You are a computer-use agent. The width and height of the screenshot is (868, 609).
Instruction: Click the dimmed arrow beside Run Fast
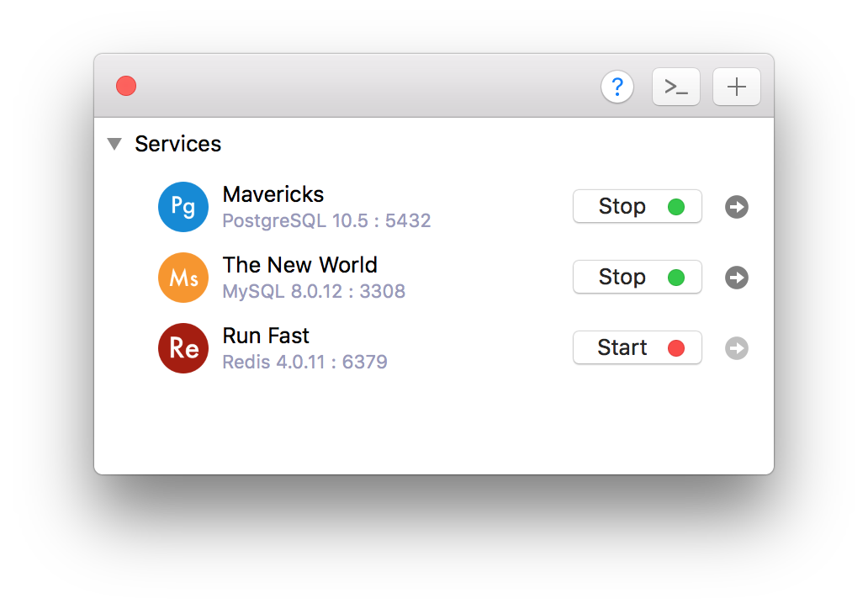click(736, 347)
